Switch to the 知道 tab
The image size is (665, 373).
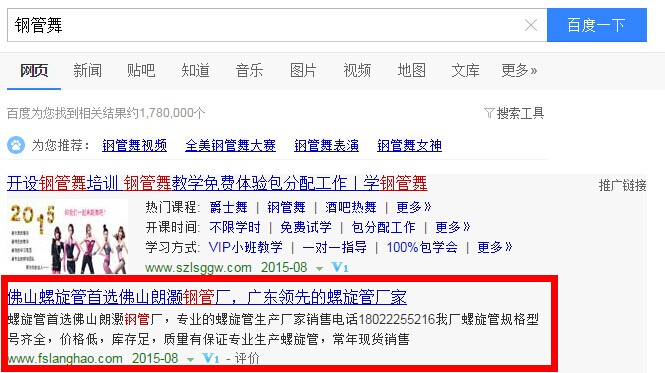pos(196,70)
